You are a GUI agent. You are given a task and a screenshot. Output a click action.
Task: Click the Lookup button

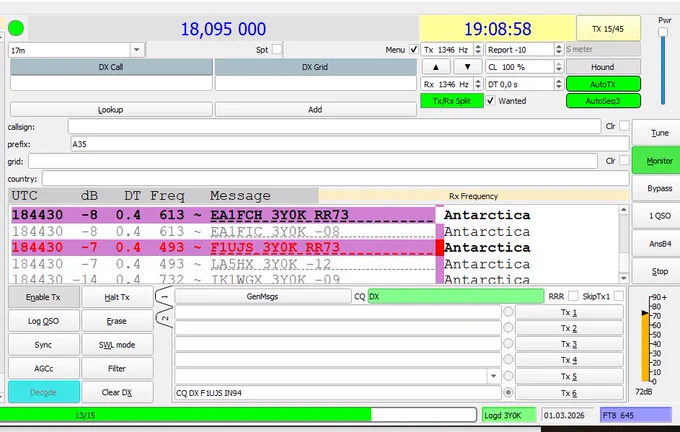coord(111,109)
